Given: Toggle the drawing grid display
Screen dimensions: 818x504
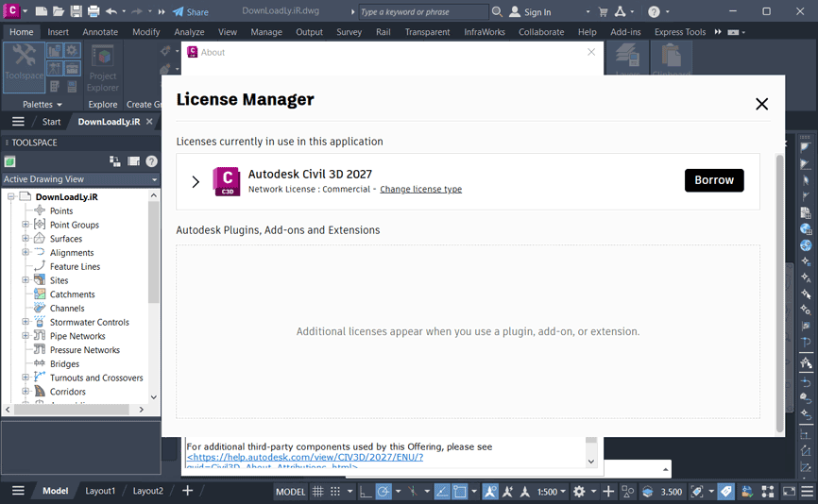Looking at the screenshot, I should click(317, 492).
